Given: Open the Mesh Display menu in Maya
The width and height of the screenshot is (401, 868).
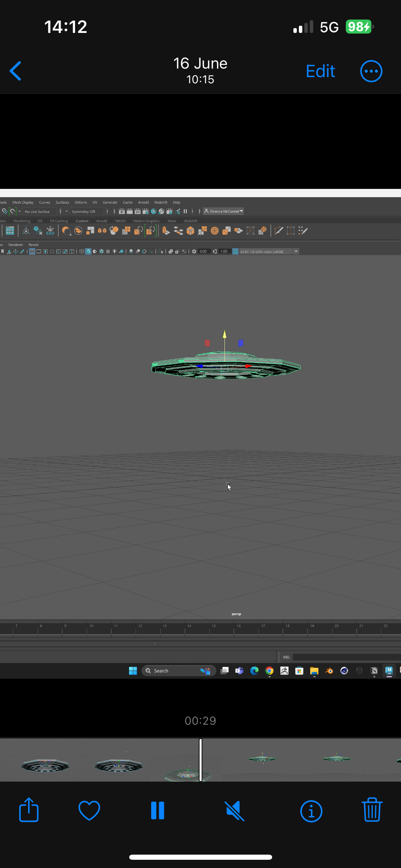Looking at the screenshot, I should [x=23, y=202].
